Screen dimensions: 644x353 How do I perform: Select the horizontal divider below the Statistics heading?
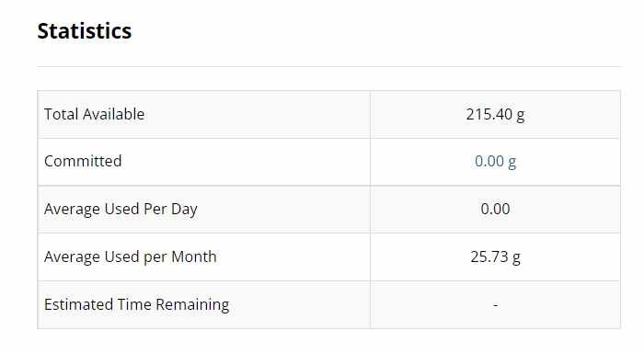pos(329,66)
